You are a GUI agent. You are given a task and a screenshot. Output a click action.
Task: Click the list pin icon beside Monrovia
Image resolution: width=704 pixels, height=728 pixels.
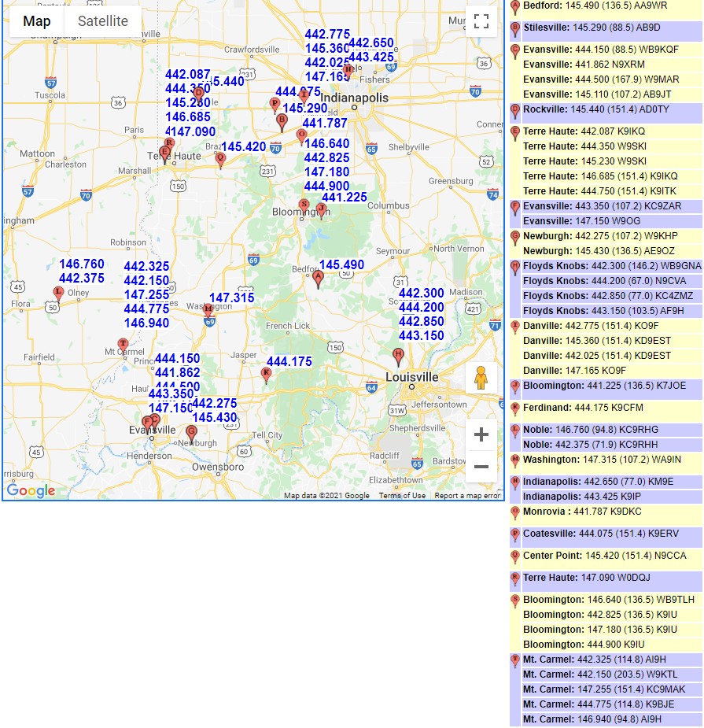click(x=515, y=514)
